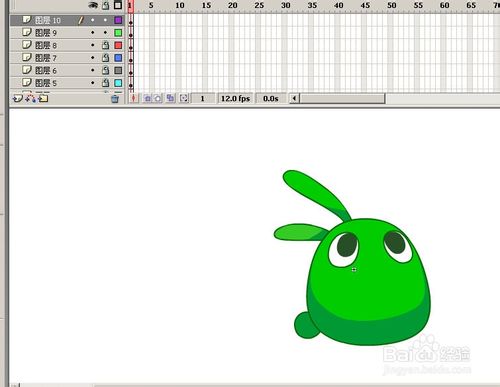
Task: Click the Edit Multiple Frames button
Action: point(170,98)
